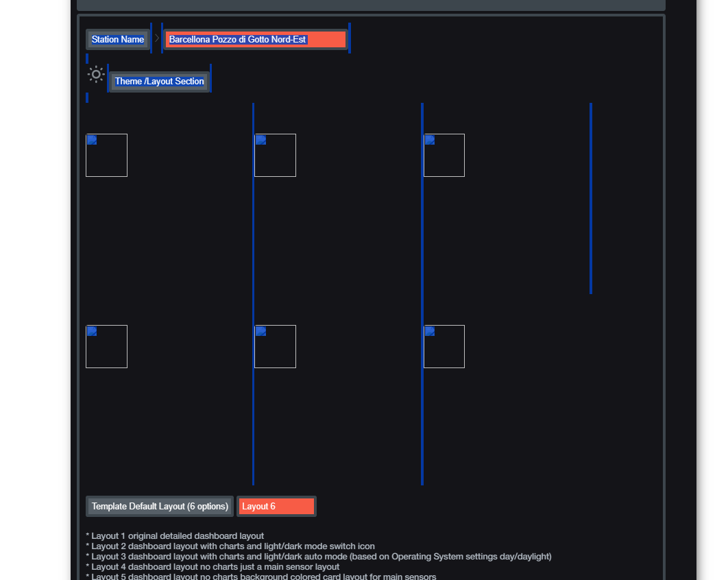Click the Layout 4 no charts description
Screen dimensions: 728x580
pyautogui.click(x=213, y=566)
